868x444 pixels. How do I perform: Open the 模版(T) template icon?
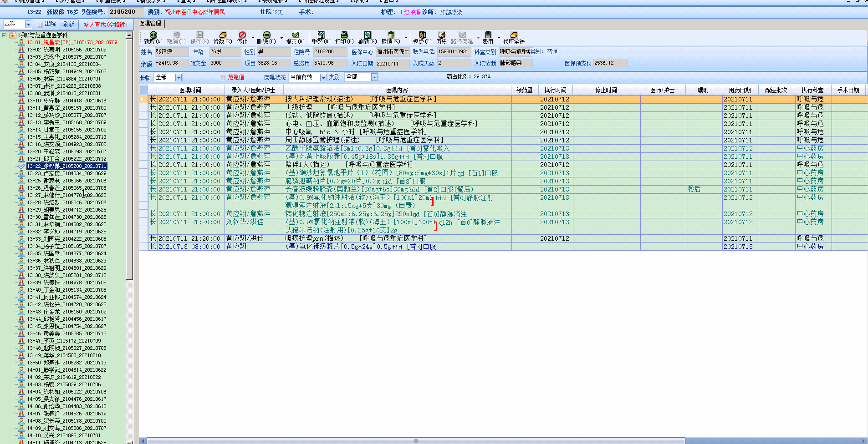422,35
